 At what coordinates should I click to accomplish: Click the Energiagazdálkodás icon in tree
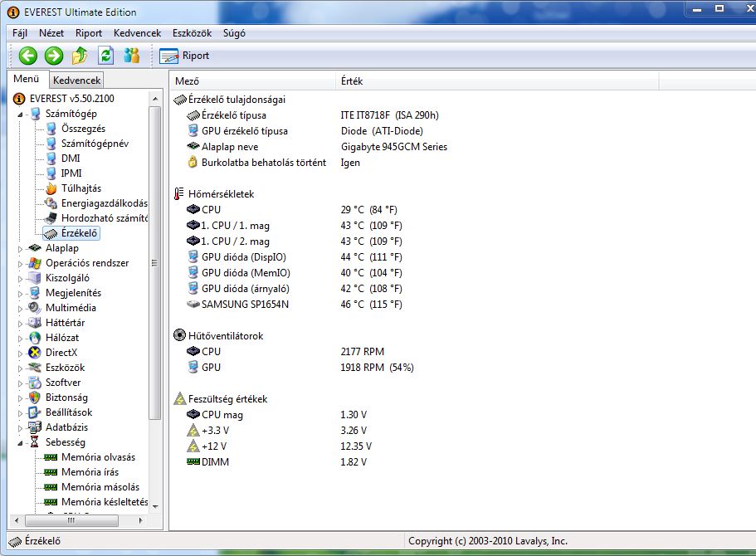tap(51, 203)
